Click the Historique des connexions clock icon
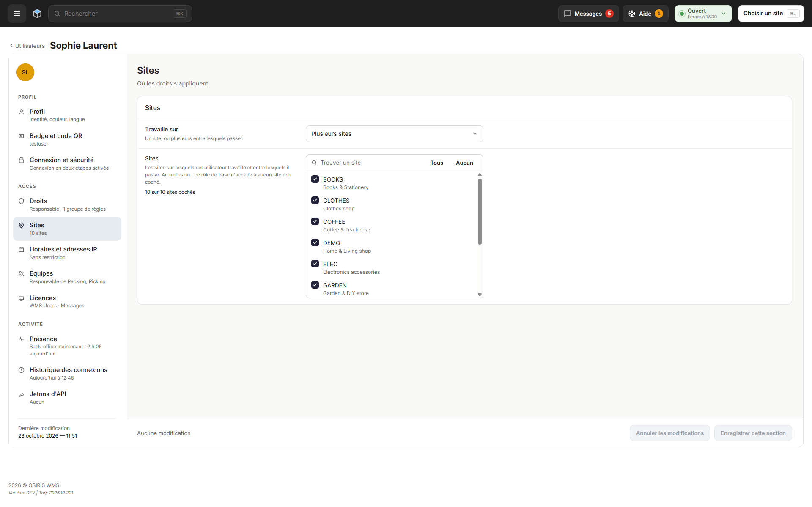This screenshot has width=812, height=507. pyautogui.click(x=21, y=370)
